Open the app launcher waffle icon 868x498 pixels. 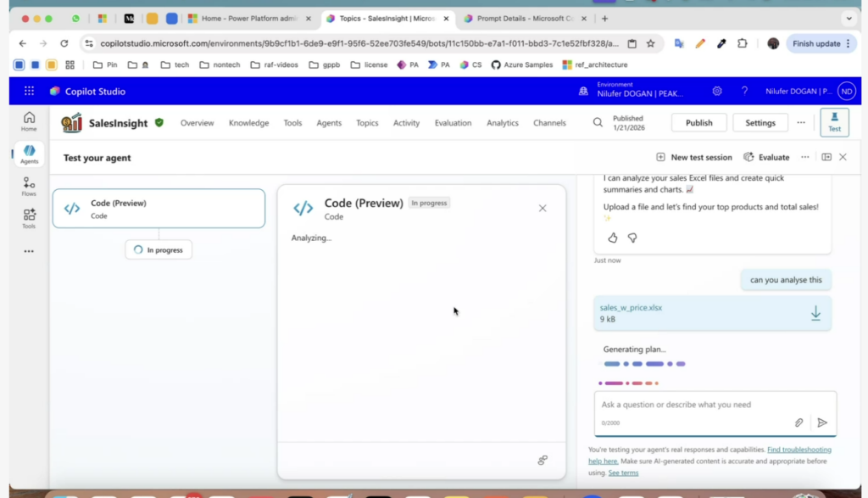click(29, 91)
